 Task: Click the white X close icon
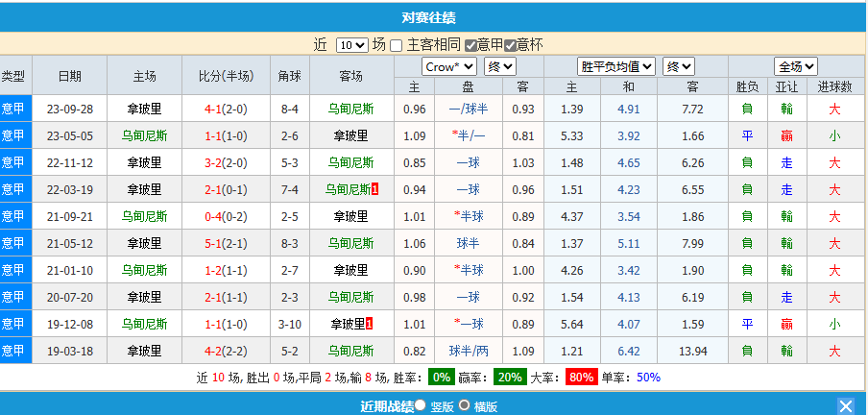coord(846,405)
